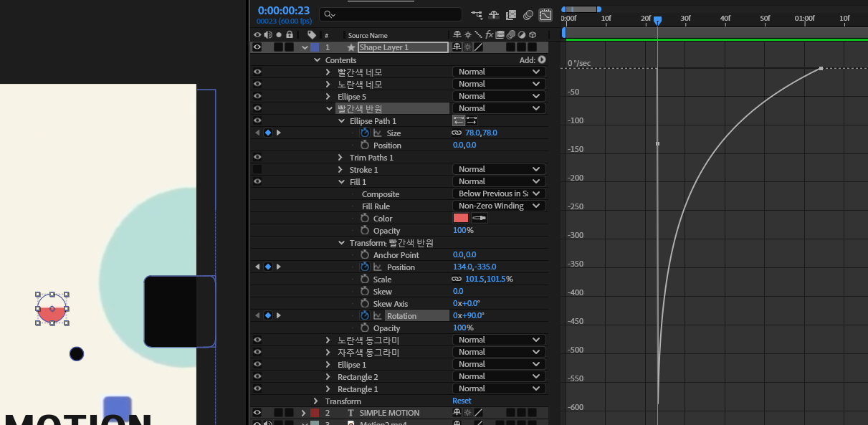Toggle the Graph Editor button
This screenshot has width=868, height=425.
[x=545, y=14]
